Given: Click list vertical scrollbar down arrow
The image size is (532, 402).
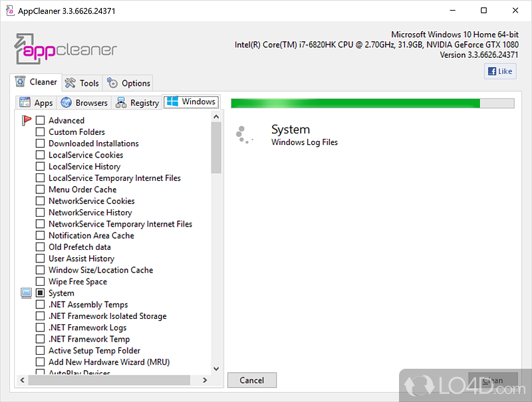Looking at the screenshot, I should [x=216, y=369].
